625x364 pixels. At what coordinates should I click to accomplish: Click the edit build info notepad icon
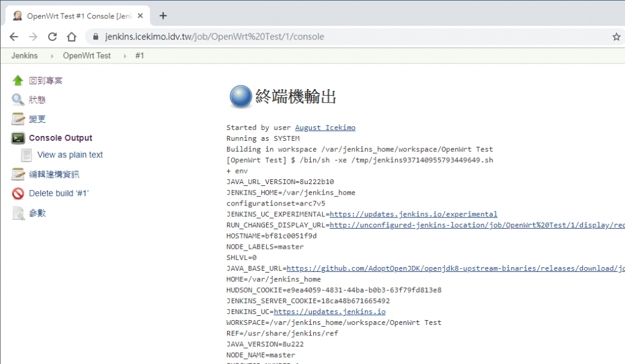pos(18,174)
